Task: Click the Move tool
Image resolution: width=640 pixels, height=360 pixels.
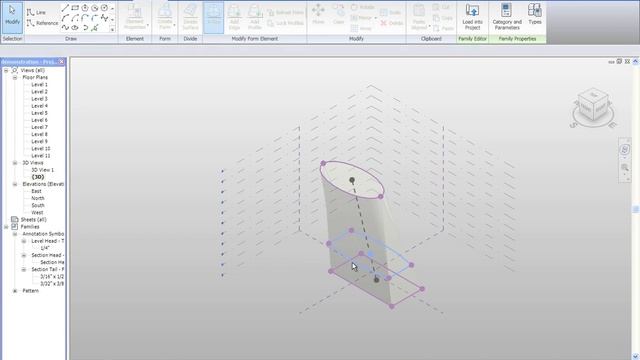Action: [x=318, y=14]
